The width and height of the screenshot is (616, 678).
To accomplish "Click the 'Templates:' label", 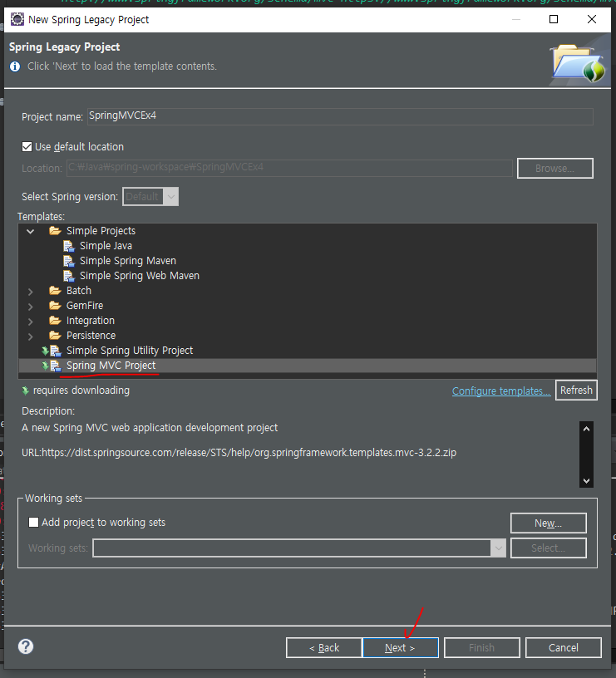I will pos(41,216).
